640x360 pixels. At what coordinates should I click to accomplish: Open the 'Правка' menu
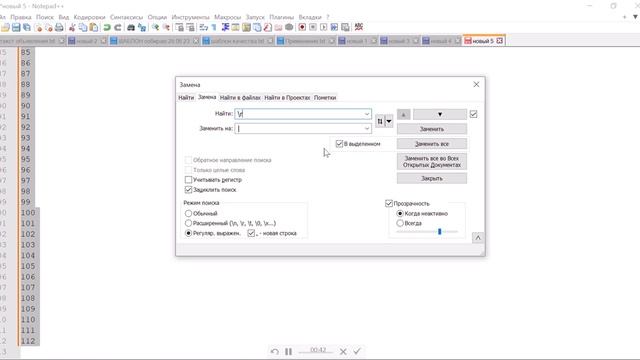pyautogui.click(x=21, y=17)
